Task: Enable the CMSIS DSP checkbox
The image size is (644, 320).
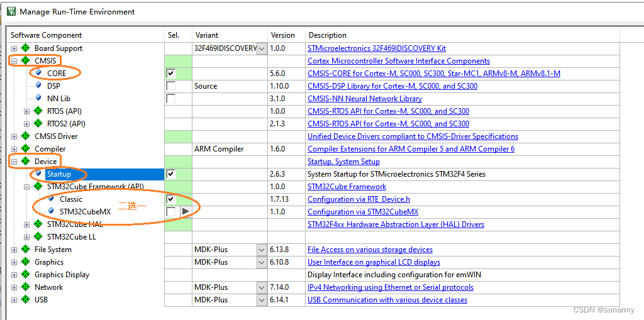Action: [x=171, y=86]
